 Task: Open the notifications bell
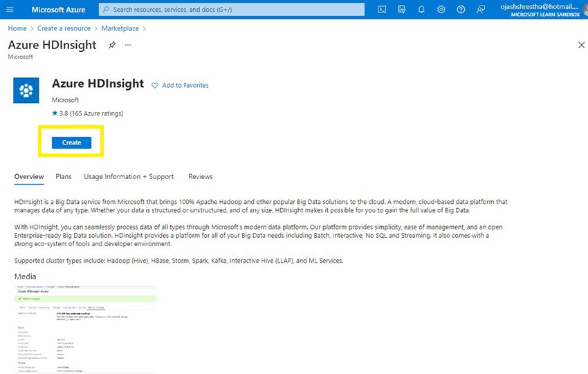tap(421, 10)
